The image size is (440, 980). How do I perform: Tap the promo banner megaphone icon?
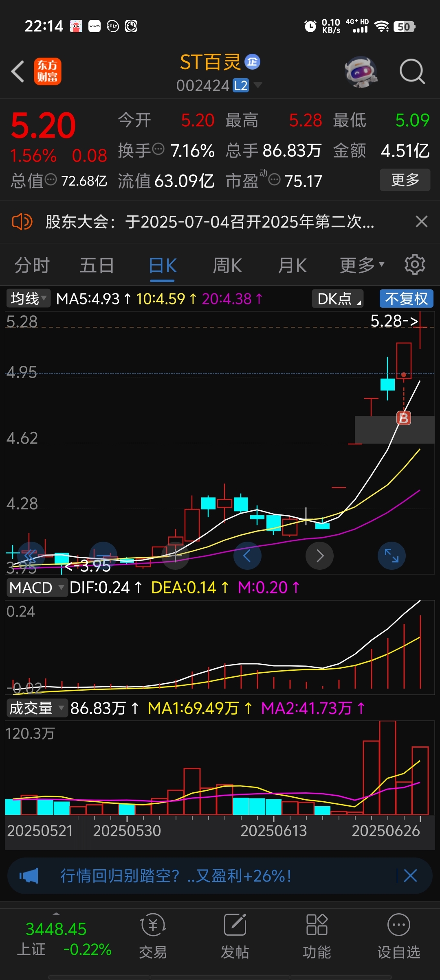tap(29, 875)
